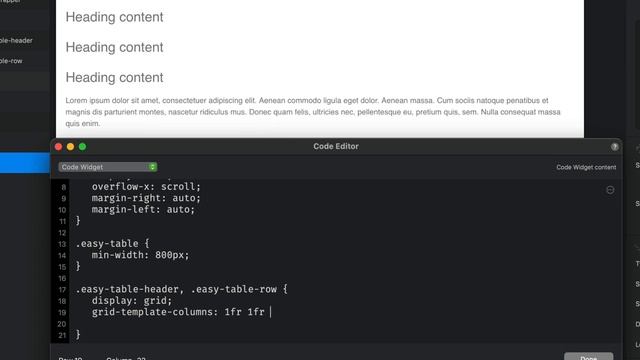Click the closing brace on line 11
640x360 pixels.
78,221
